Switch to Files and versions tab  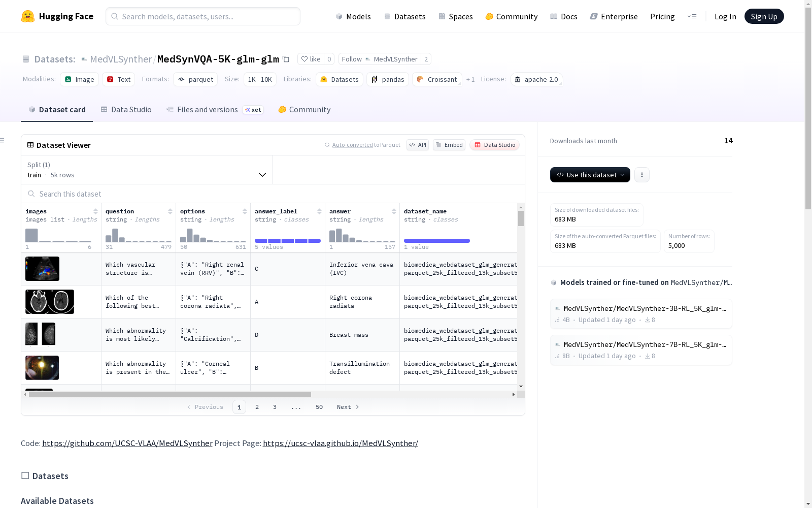215,110
